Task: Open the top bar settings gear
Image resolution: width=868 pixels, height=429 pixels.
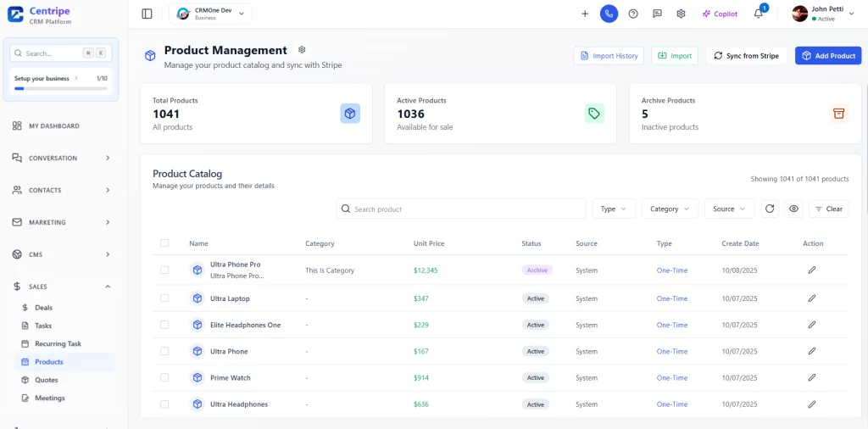Action: click(x=681, y=14)
